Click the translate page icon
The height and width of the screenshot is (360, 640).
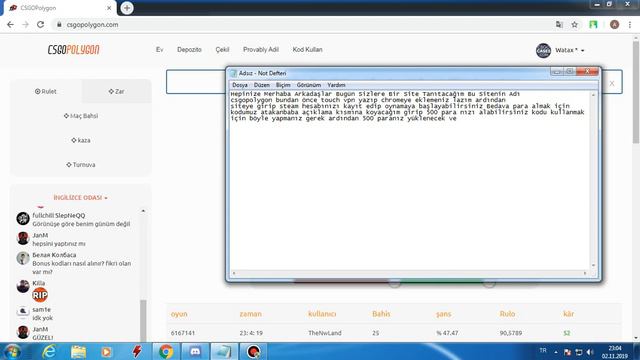click(x=559, y=24)
